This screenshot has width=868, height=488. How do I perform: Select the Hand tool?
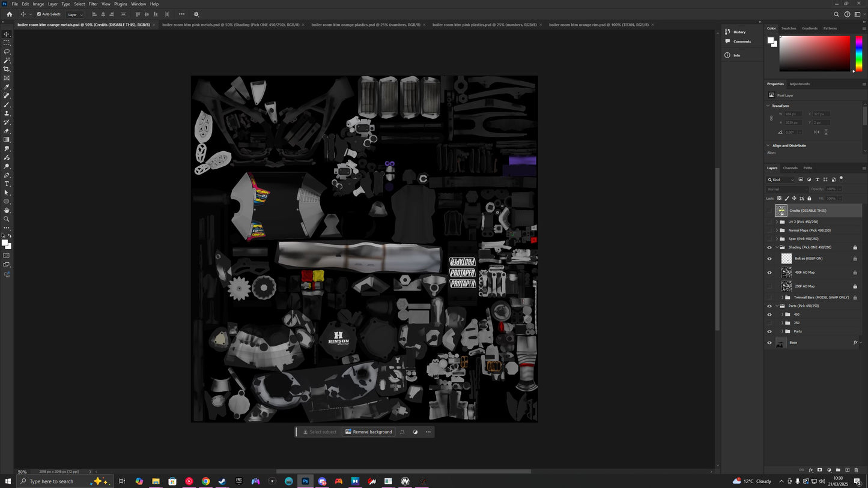pyautogui.click(x=7, y=210)
